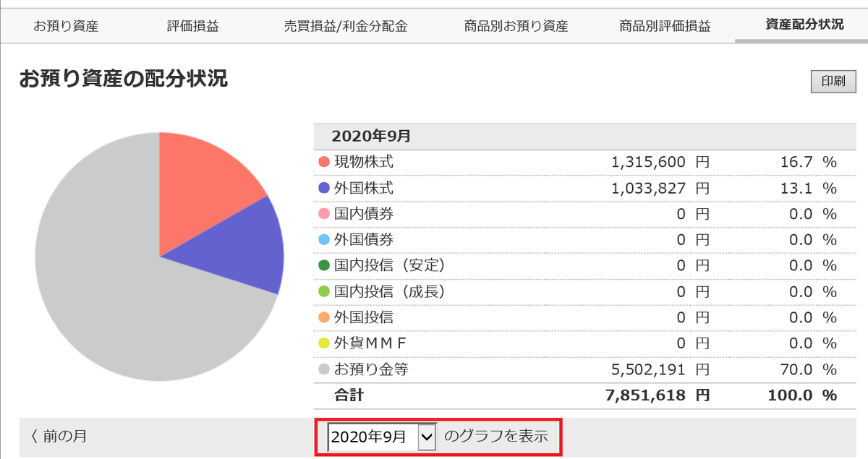Open the お預り資産 tab
This screenshot has height=459, width=868.
(66, 27)
